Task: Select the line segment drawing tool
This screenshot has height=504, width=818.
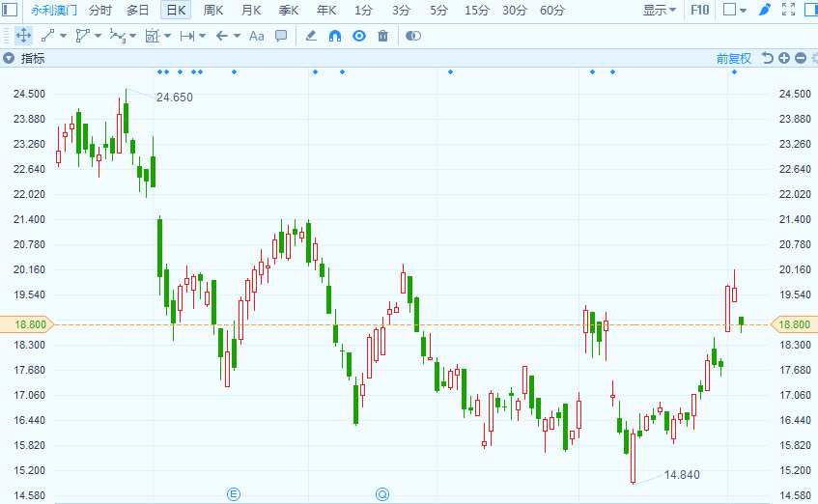Action: 47,36
